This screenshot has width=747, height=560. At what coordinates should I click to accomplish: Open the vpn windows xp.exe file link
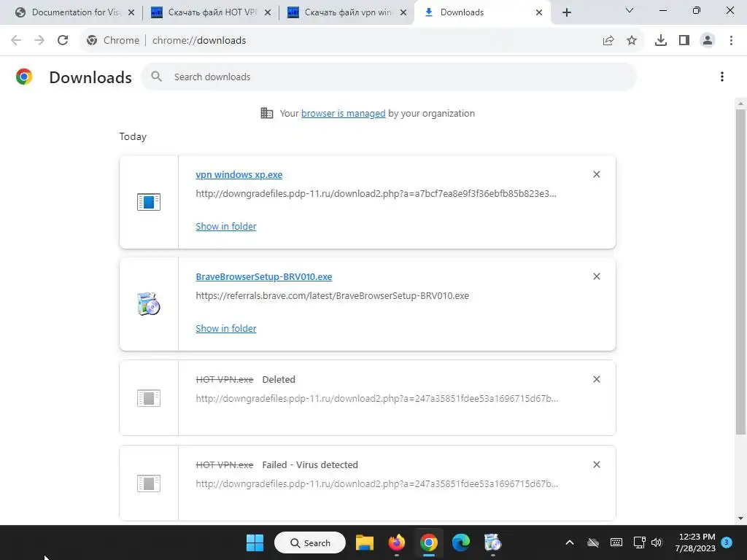(x=239, y=174)
